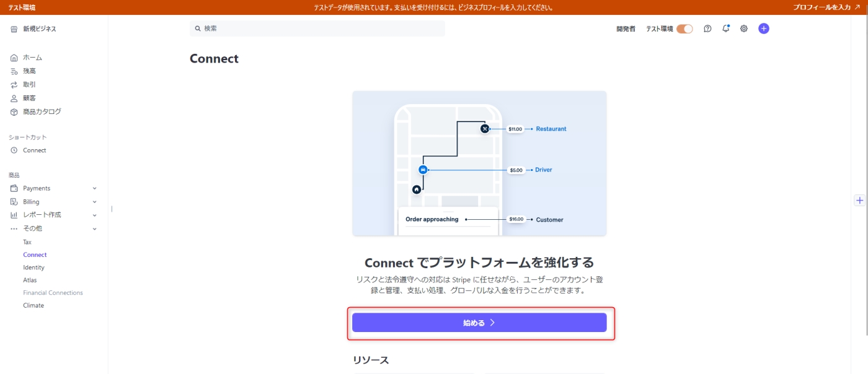The image size is (868, 374).
Task: Click the Payments wallet icon
Action: (14, 188)
